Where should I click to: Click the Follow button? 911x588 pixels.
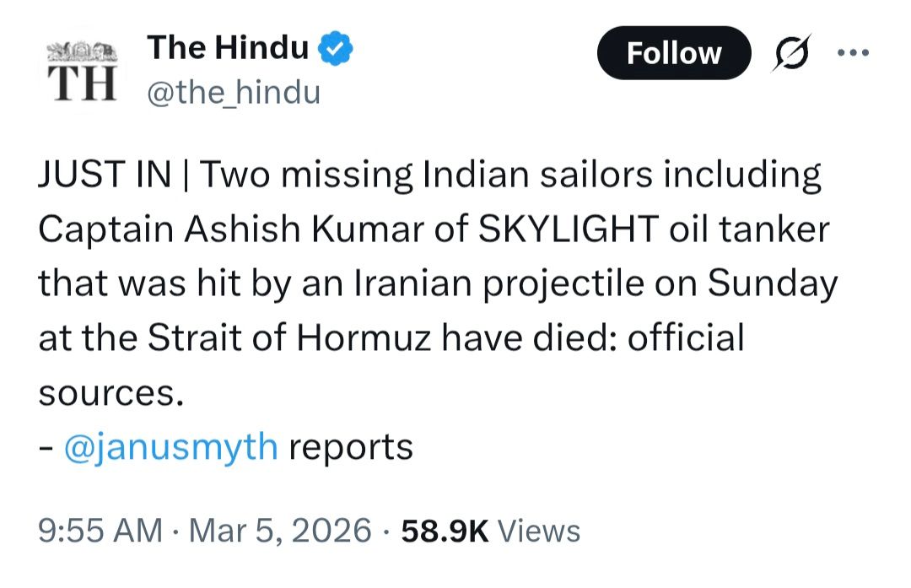coord(673,53)
